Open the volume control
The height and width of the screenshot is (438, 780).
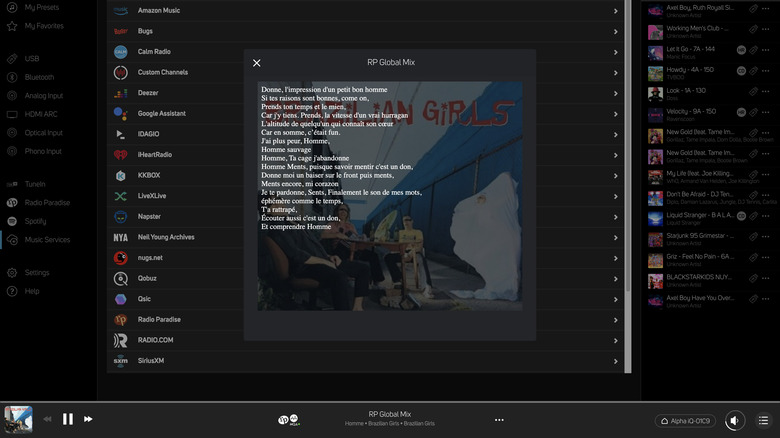735,420
